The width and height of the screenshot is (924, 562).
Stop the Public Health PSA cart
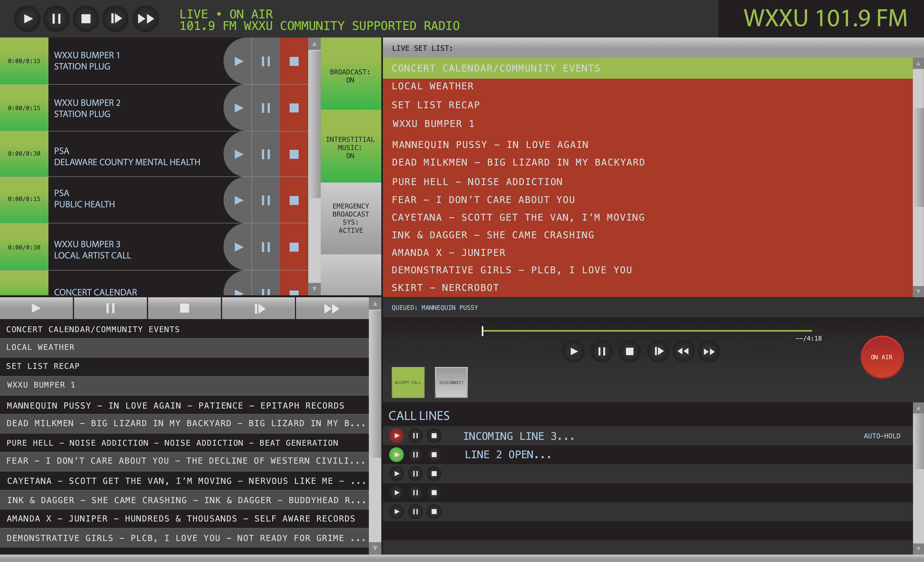click(x=294, y=200)
